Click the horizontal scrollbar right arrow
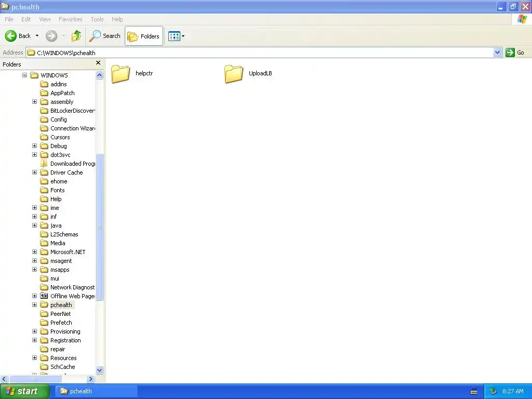The image size is (532, 399). coord(90,379)
